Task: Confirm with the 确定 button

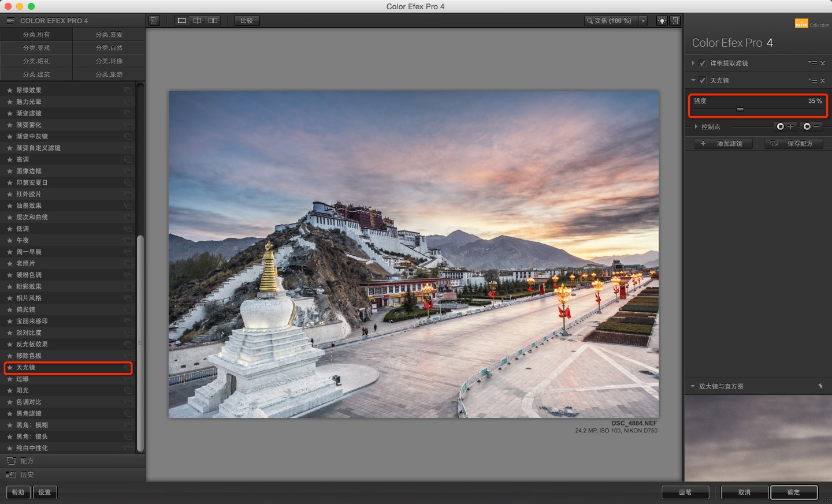Action: 794,492
